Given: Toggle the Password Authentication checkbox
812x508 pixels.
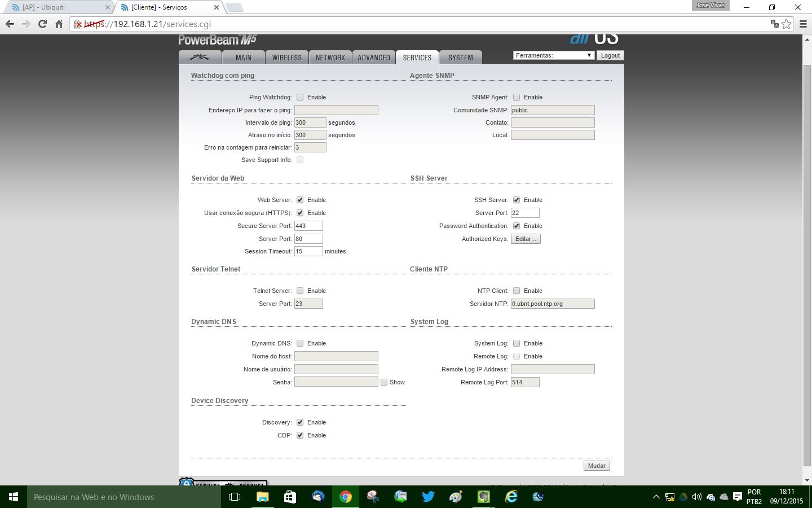Looking at the screenshot, I should tap(517, 226).
